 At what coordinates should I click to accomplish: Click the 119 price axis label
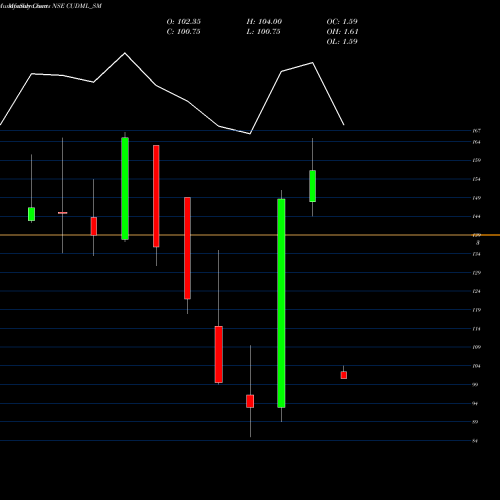click(476, 310)
